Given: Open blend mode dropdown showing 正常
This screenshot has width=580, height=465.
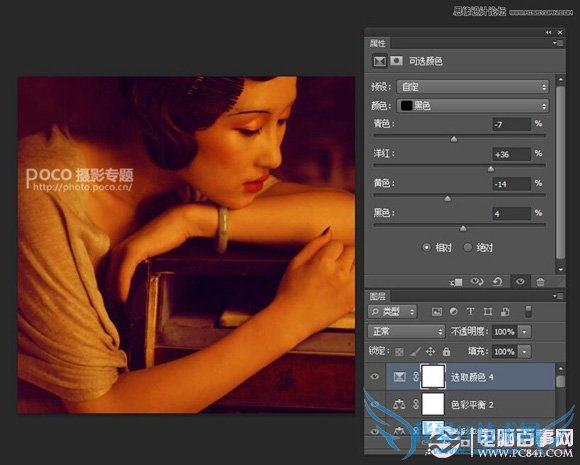Looking at the screenshot, I should point(406,331).
